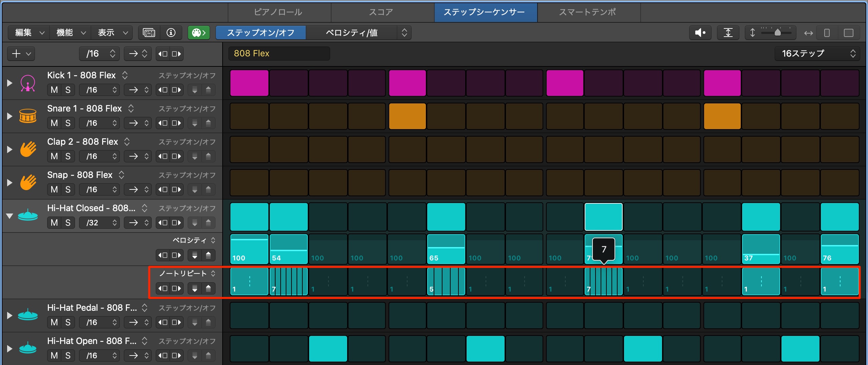Click the note repeat step showing 5
Image resolution: width=868 pixels, height=365 pixels.
(x=446, y=281)
